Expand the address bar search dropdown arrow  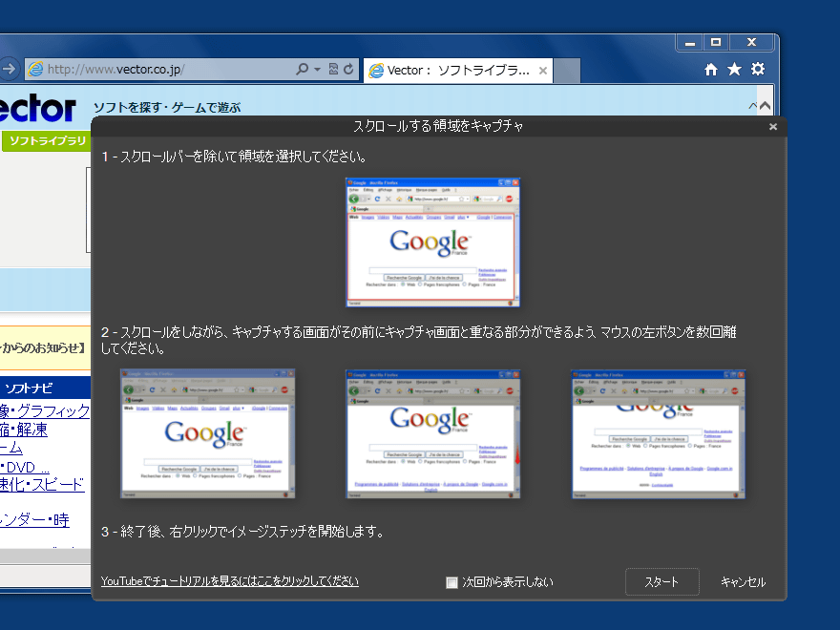[317, 70]
